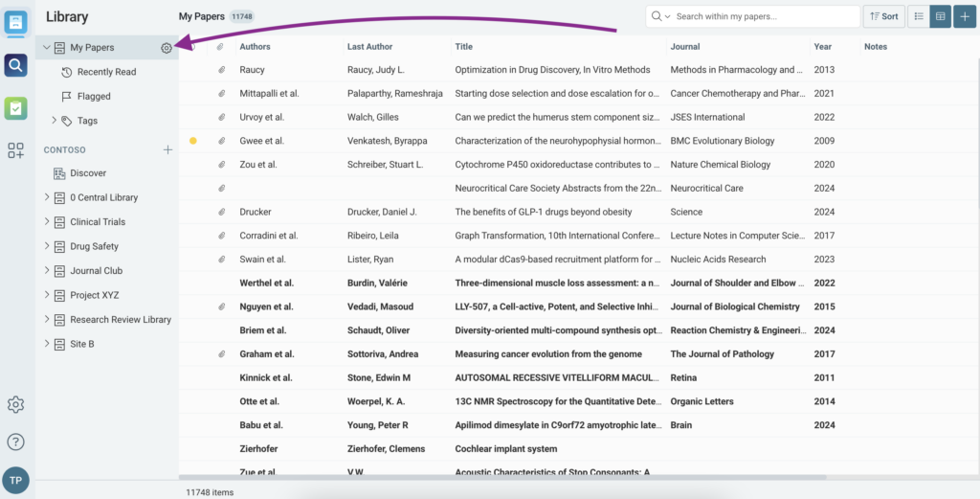Collapse the My Papers tree

click(x=47, y=48)
